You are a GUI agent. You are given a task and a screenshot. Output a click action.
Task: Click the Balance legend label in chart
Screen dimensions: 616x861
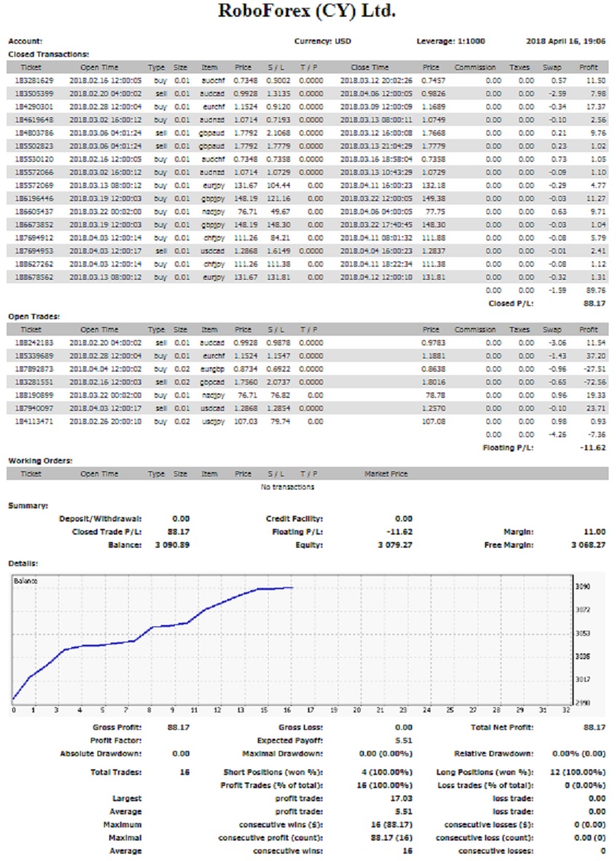(x=25, y=581)
